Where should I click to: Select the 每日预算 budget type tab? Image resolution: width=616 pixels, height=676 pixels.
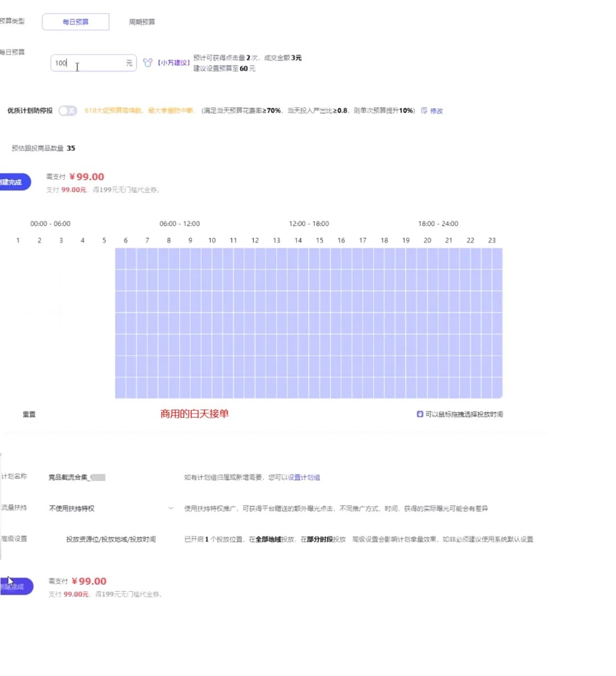[x=75, y=22]
